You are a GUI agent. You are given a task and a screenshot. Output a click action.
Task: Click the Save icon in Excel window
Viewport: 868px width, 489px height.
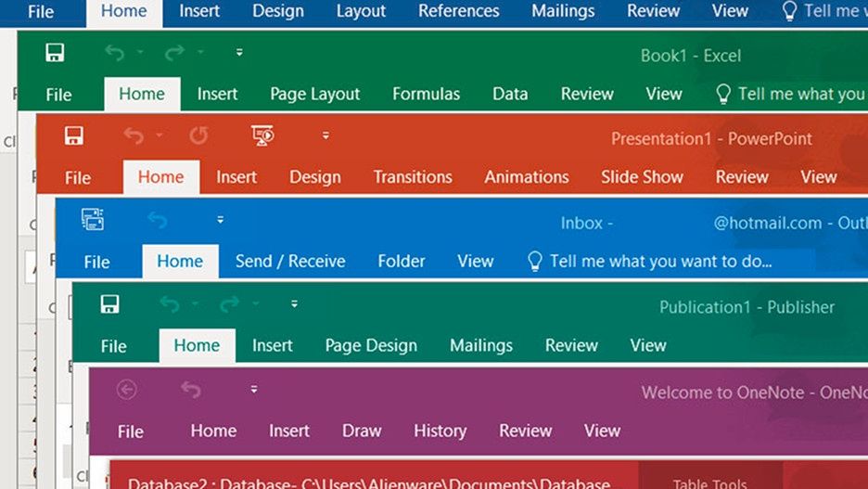55,53
